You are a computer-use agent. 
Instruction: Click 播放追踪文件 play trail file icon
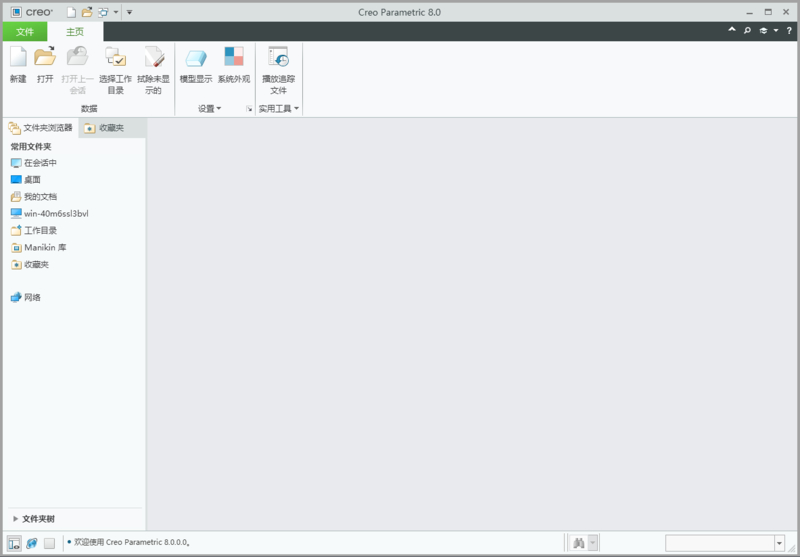point(279,57)
